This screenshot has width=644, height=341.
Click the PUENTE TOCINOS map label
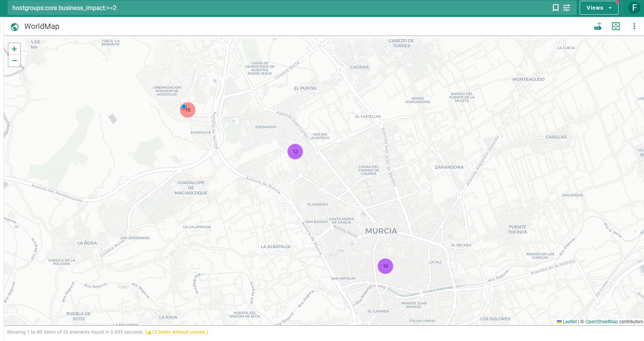coord(518,230)
